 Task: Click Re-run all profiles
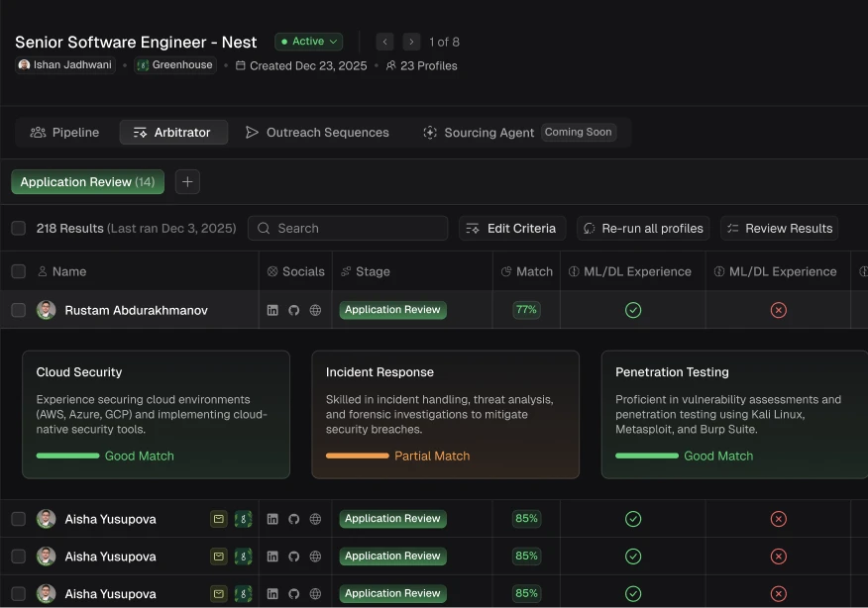(643, 228)
